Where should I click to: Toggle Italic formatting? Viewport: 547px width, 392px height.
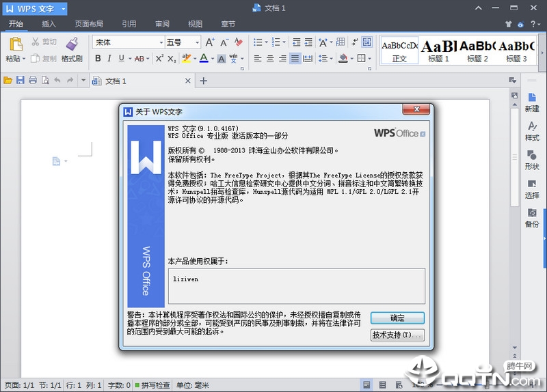click(109, 59)
